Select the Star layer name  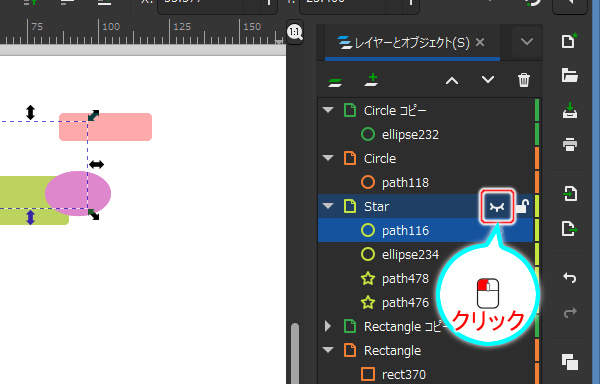tap(376, 207)
